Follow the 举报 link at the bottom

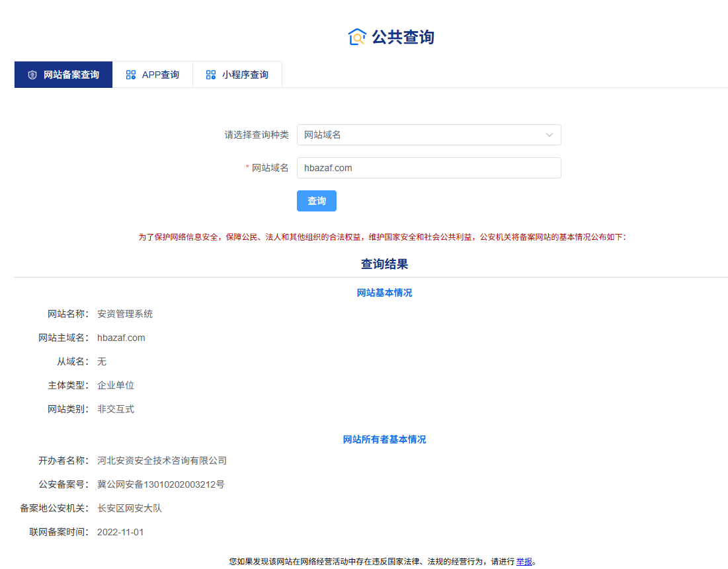coord(524,561)
